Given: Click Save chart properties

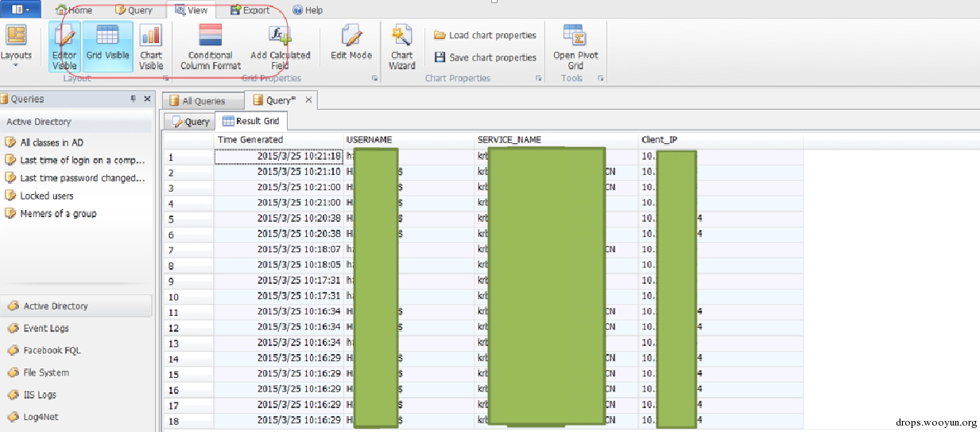Looking at the screenshot, I should (485, 57).
